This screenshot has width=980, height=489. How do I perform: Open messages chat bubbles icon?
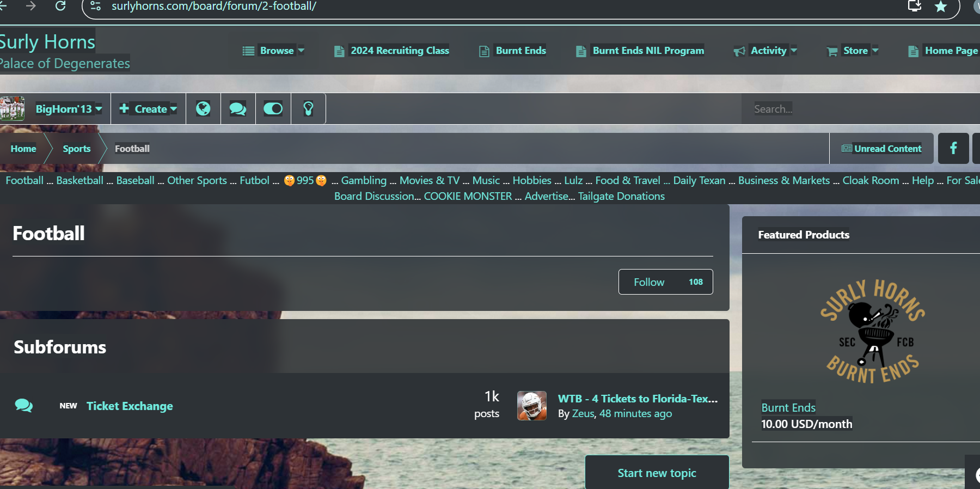pyautogui.click(x=238, y=109)
